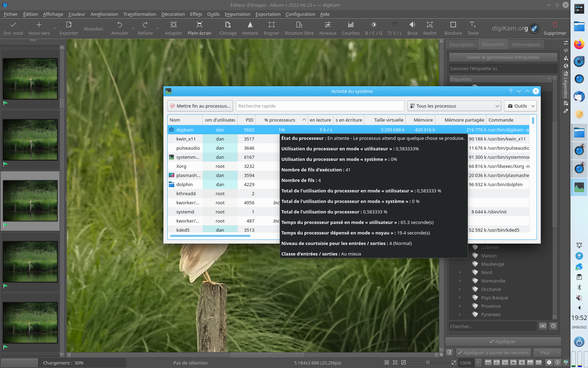Click the Supprimer delete button

click(x=555, y=28)
